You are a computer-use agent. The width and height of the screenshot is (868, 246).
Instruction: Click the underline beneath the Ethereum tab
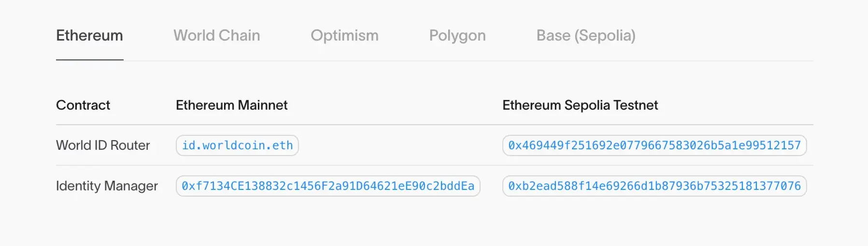[90, 60]
